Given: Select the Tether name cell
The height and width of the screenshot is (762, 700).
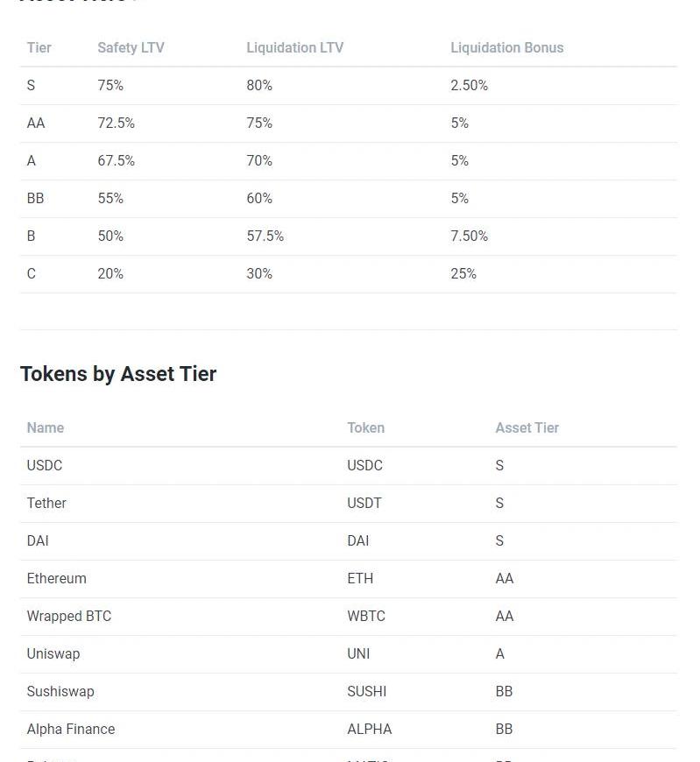Looking at the screenshot, I should 46,504.
